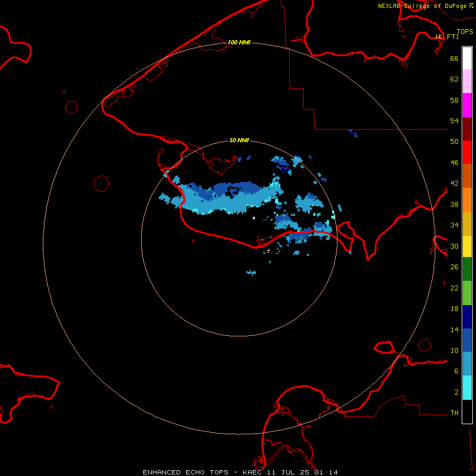Screen dimensions: 476x476
Task: Click the medium blue legend swatch
Action: click(x=467, y=340)
